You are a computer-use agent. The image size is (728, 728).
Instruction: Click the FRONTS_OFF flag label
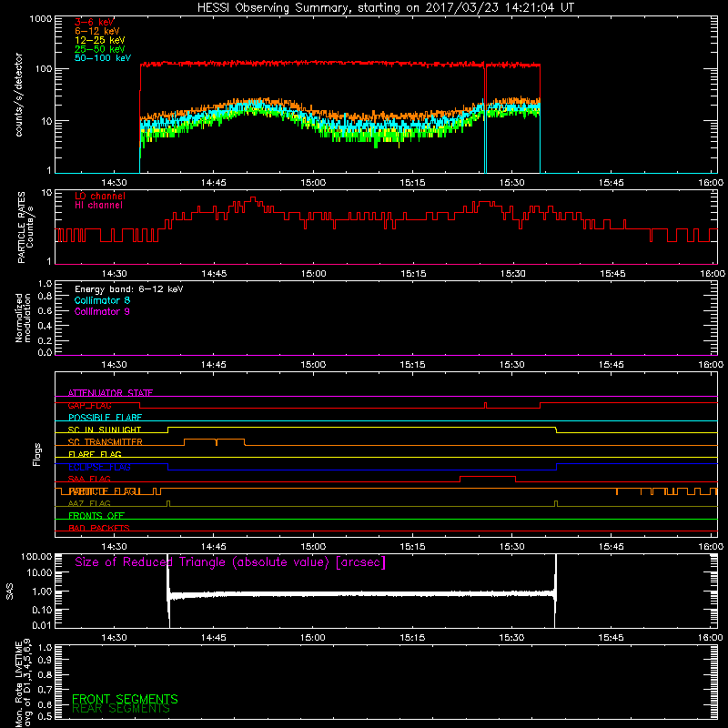pyautogui.click(x=96, y=516)
